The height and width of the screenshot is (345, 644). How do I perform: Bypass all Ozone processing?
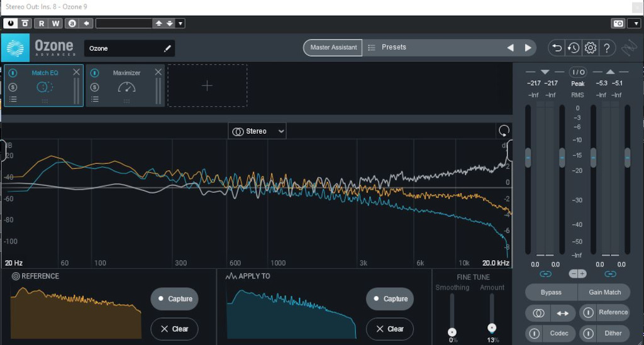pyautogui.click(x=551, y=292)
